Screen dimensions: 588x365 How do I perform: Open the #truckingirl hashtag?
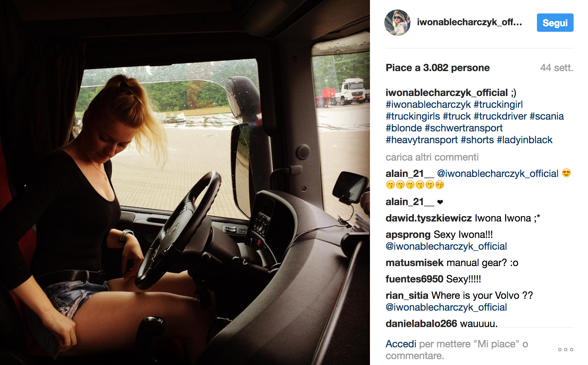point(498,105)
